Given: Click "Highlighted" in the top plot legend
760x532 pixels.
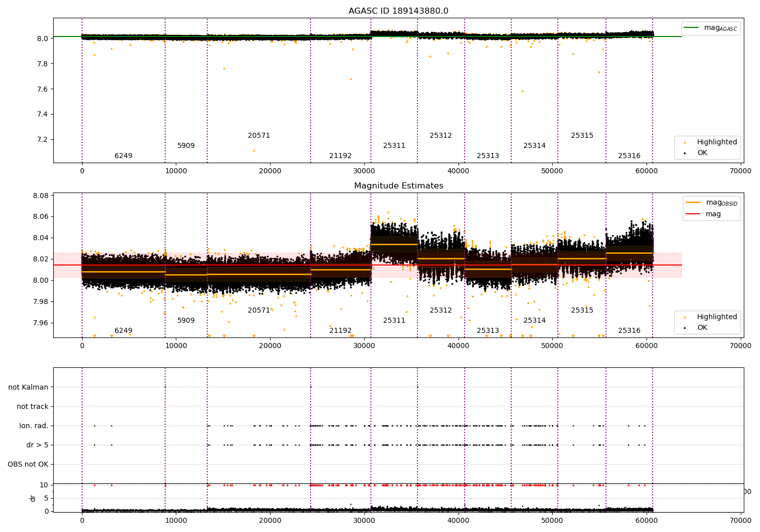Looking at the screenshot, I should pyautogui.click(x=717, y=142).
